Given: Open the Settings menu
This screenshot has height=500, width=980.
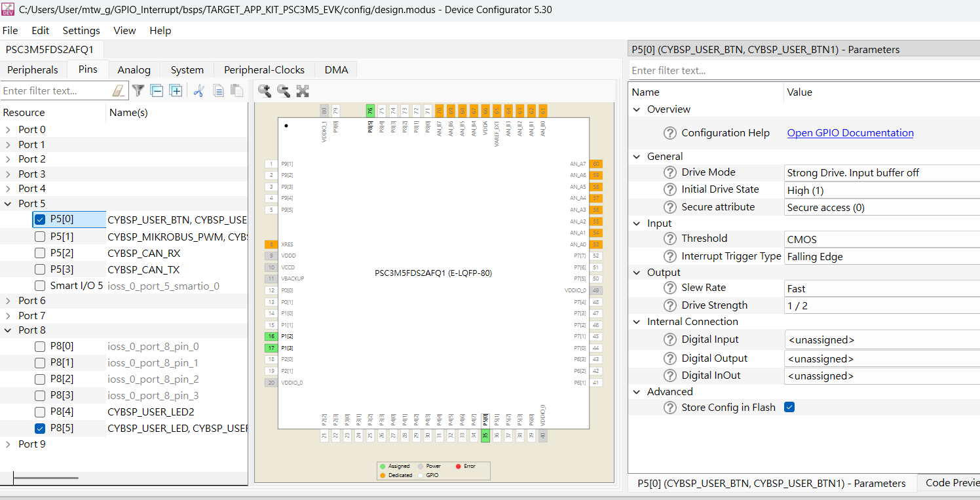Looking at the screenshot, I should pyautogui.click(x=81, y=31).
